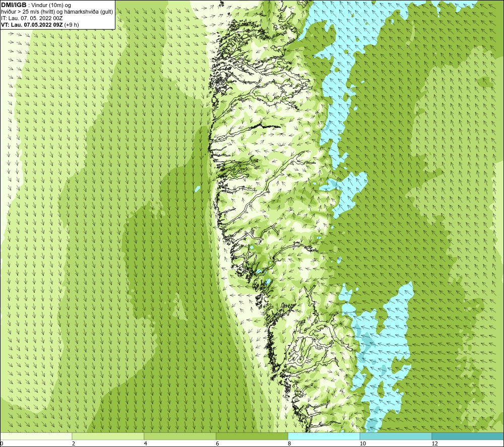Click the scale label '2'
Screen dimensions: 504x447
coord(74,443)
